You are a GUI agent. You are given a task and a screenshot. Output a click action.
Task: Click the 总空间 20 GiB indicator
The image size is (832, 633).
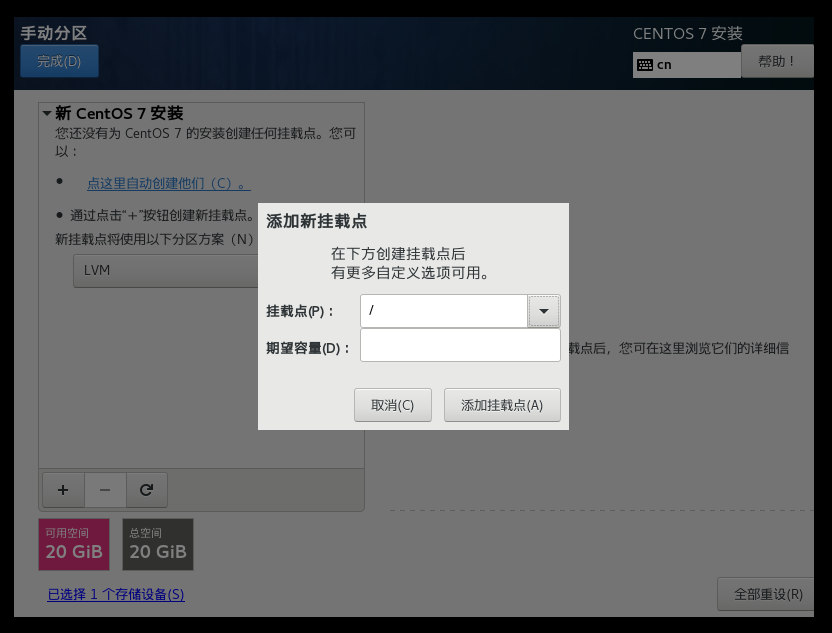click(x=158, y=544)
